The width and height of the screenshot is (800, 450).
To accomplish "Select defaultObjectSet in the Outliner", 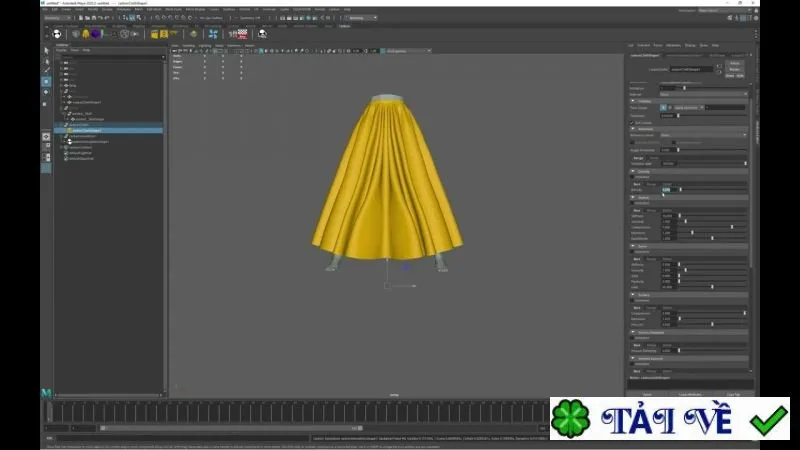I will pyautogui.click(x=82, y=159).
